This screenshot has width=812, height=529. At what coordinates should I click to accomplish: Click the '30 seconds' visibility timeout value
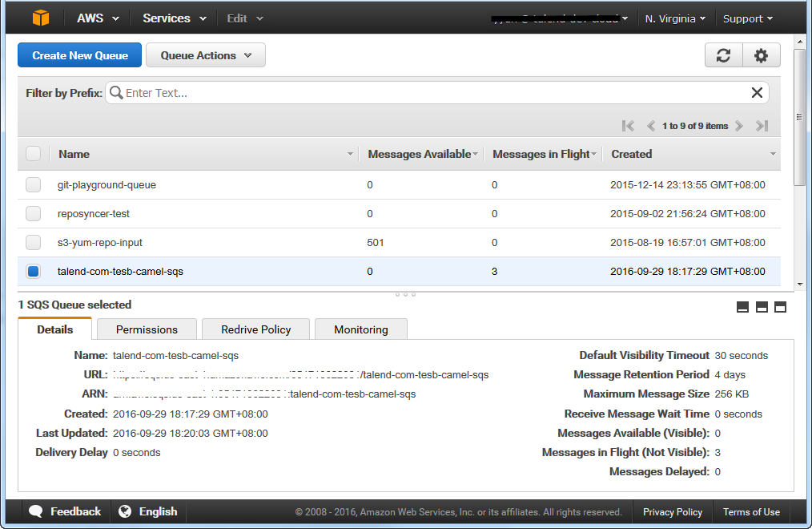[x=741, y=355]
